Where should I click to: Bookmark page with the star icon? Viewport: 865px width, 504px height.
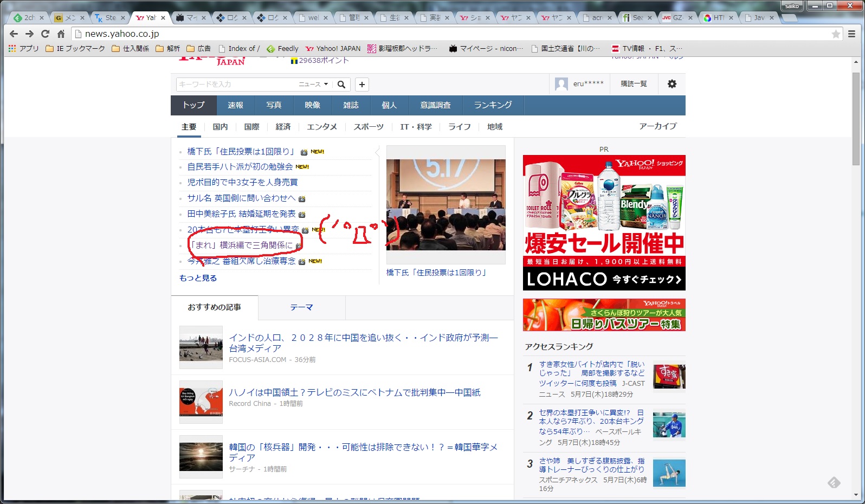[836, 34]
